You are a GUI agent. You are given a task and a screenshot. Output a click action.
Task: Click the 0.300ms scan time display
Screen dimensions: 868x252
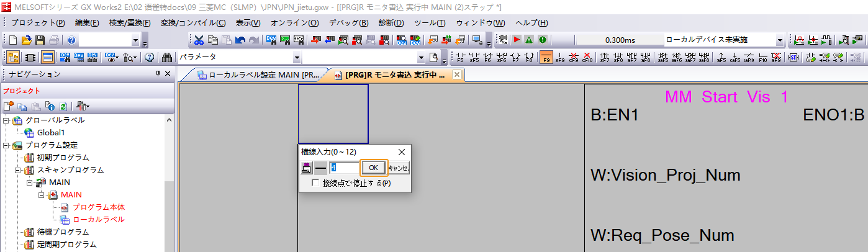[620, 40]
